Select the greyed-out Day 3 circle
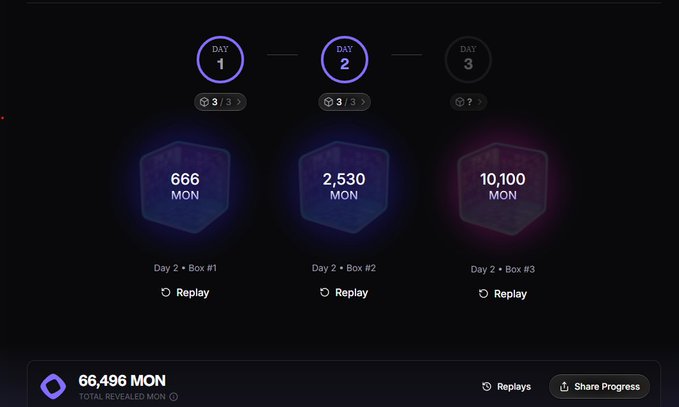Image resolution: width=679 pixels, height=407 pixels. (468, 59)
